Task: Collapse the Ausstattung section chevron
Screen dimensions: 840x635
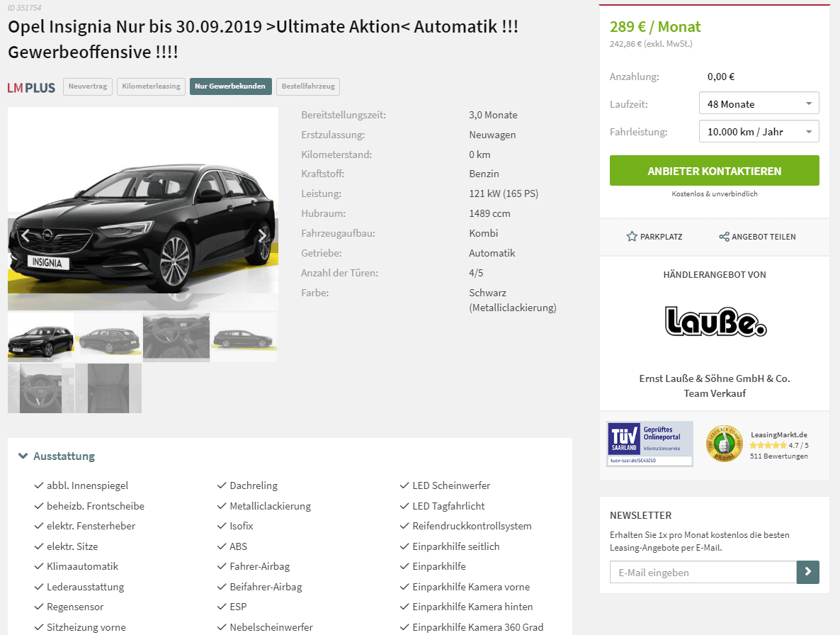Action: [23, 456]
